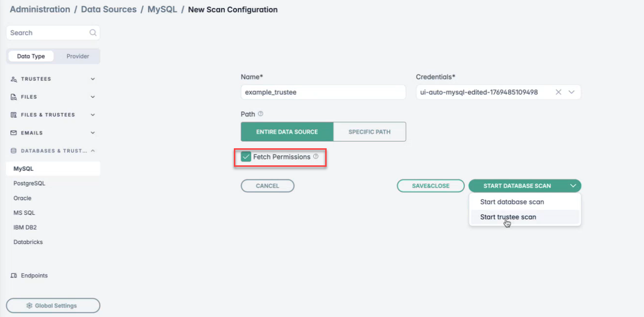Click the Endpoints icon in sidebar
The width and height of the screenshot is (644, 317).
coord(14,276)
